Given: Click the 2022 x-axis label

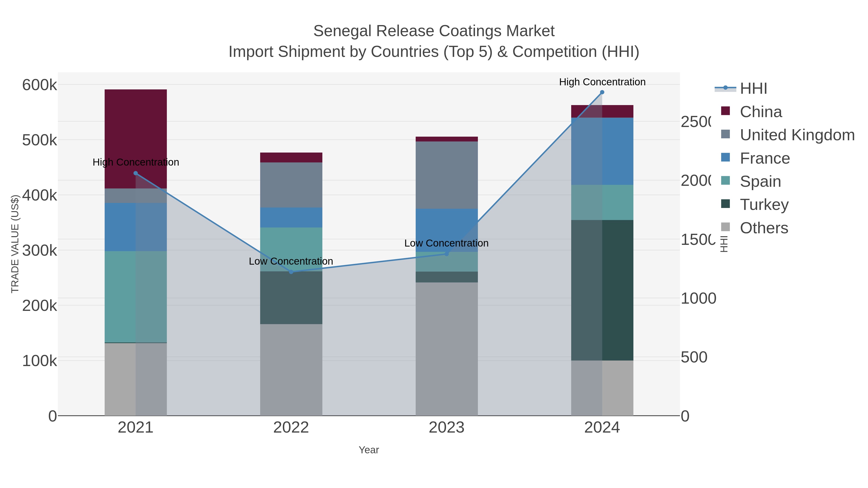Looking at the screenshot, I should pos(291,427).
